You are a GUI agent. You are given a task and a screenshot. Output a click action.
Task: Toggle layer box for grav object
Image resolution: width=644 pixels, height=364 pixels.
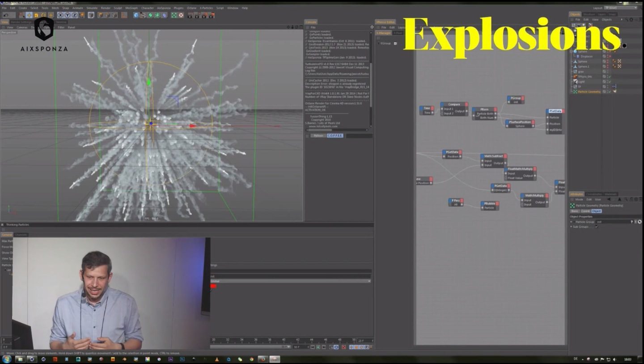click(x=604, y=72)
